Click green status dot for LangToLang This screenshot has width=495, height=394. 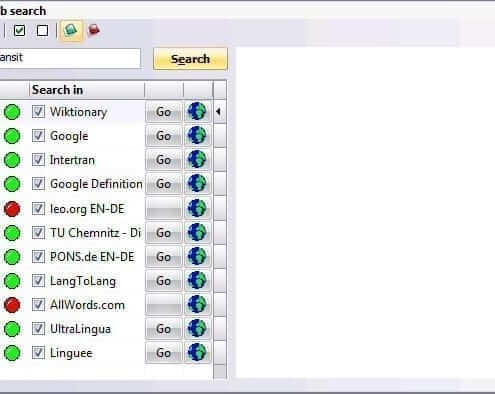[x=12, y=281]
